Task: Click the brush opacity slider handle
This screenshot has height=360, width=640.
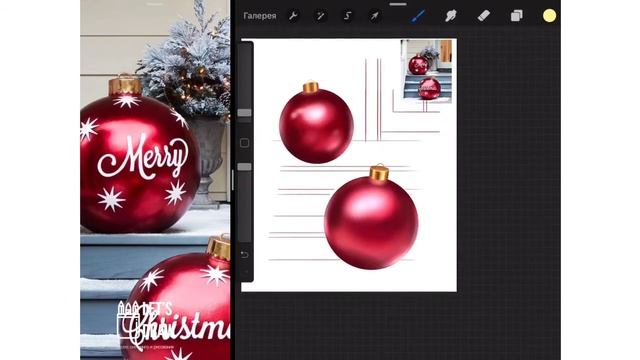Action: [x=244, y=167]
